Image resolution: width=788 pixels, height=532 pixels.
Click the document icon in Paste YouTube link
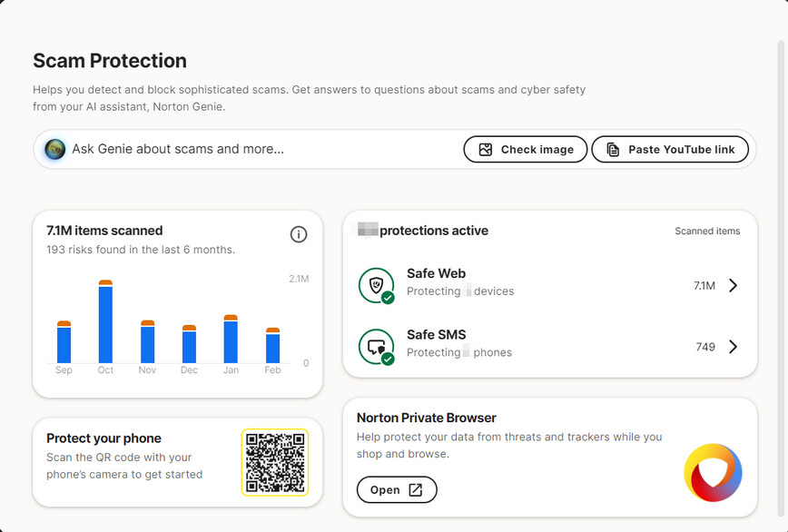coord(614,150)
